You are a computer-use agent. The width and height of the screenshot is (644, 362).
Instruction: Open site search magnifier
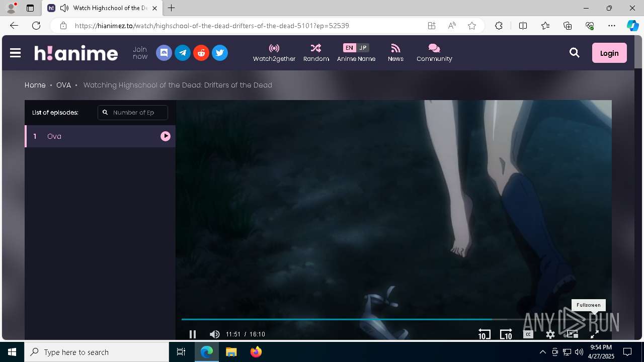pos(575,53)
